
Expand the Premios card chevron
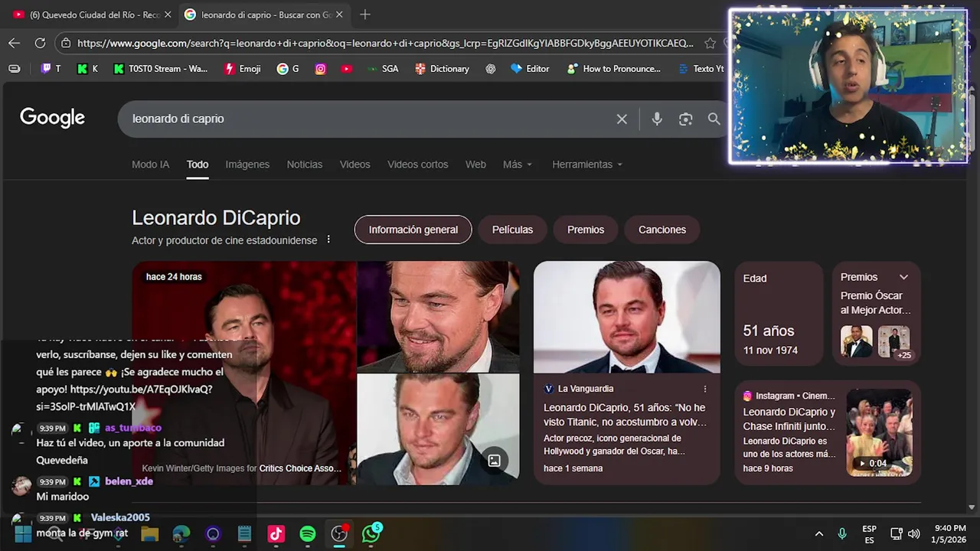point(903,277)
